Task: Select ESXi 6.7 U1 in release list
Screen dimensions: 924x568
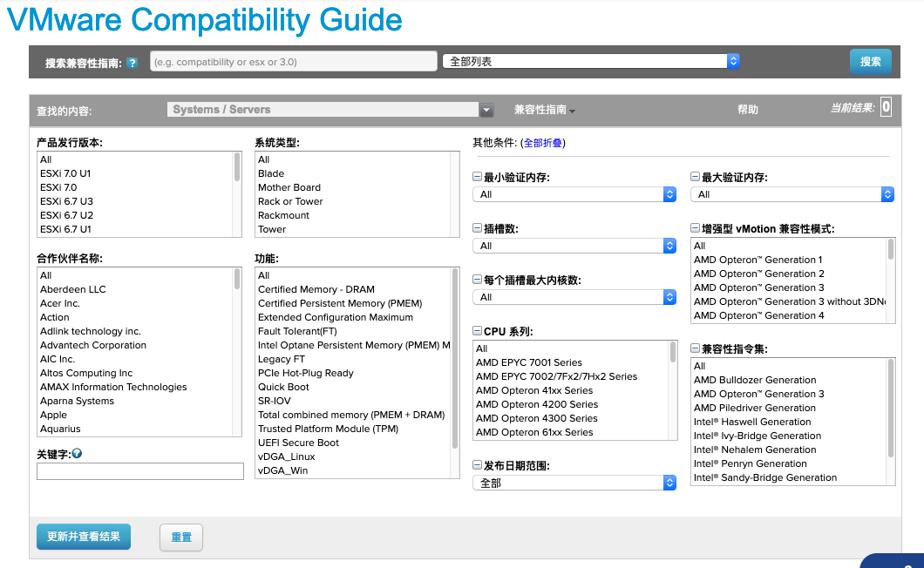Action: tap(65, 229)
